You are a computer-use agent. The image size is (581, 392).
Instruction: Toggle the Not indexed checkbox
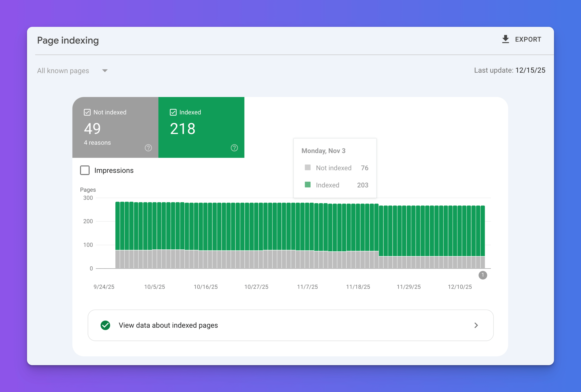(x=87, y=112)
